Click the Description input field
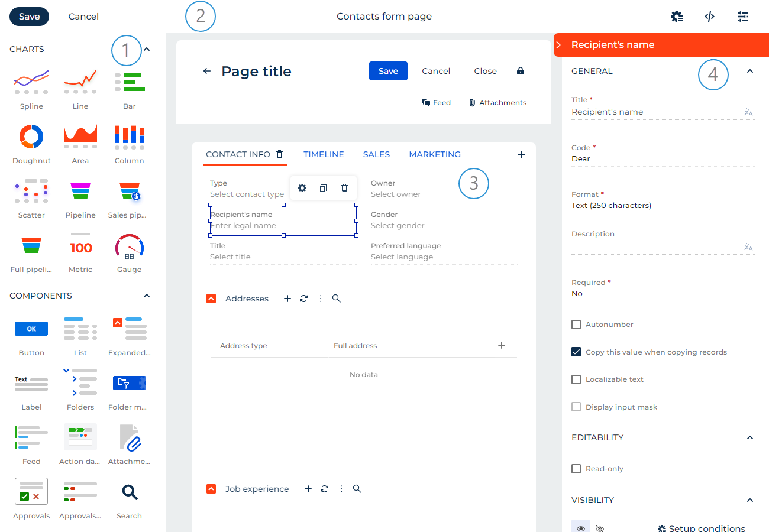Viewport: 769px width, 532px height. click(x=651, y=245)
